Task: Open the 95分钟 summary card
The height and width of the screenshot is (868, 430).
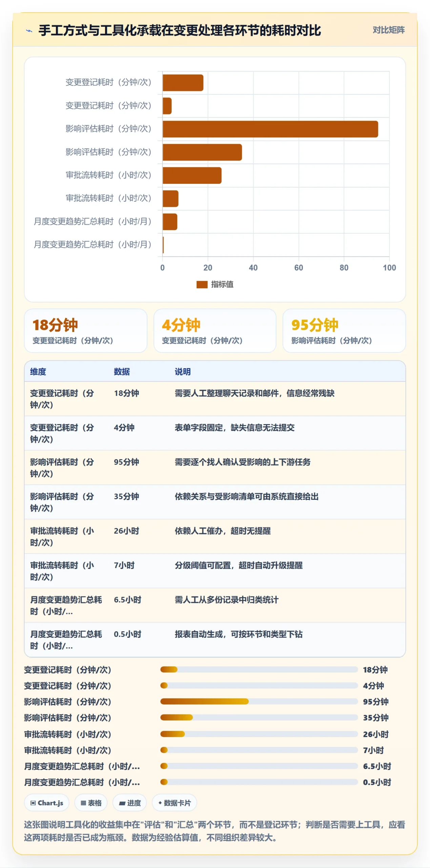Action: click(344, 330)
